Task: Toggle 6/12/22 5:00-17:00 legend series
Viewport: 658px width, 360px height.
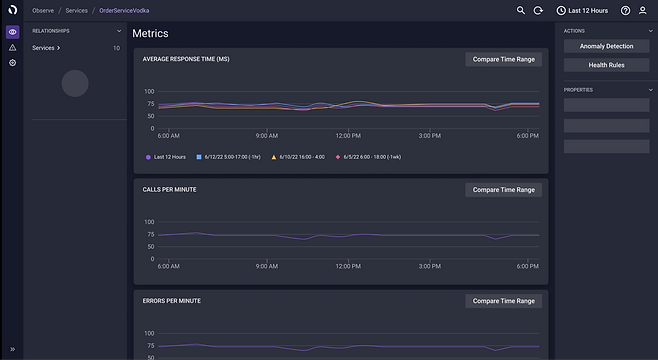Action: point(228,157)
